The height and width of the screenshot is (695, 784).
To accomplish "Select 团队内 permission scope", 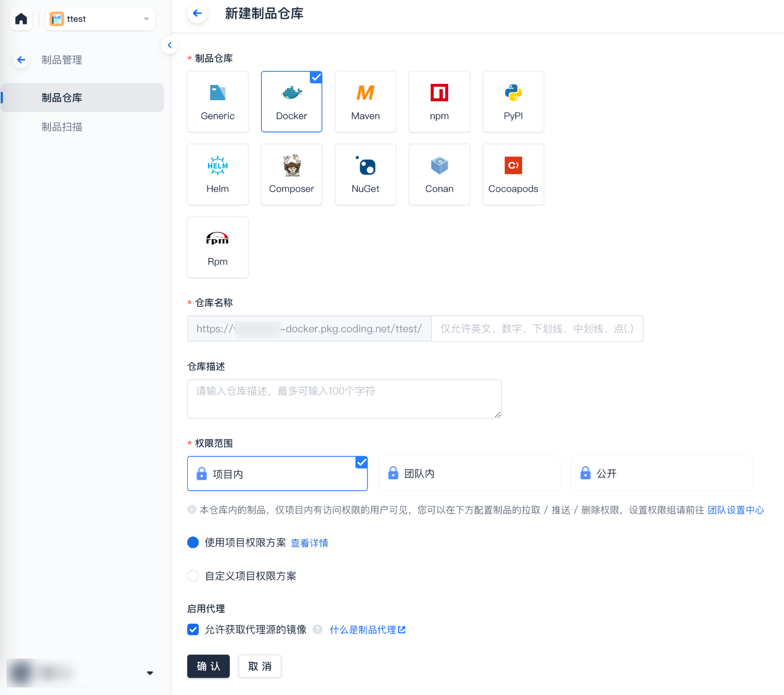I will pos(470,473).
